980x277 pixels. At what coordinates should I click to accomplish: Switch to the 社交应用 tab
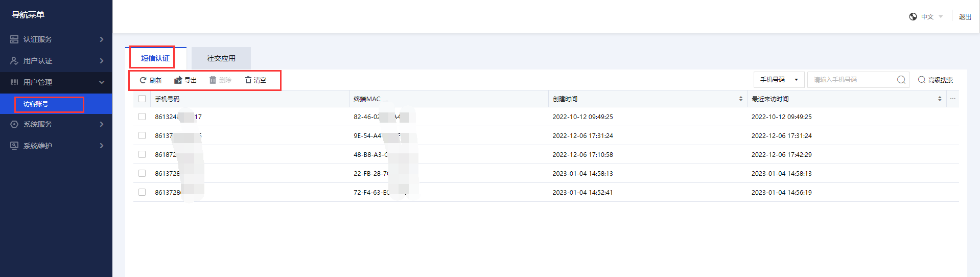[x=221, y=58]
